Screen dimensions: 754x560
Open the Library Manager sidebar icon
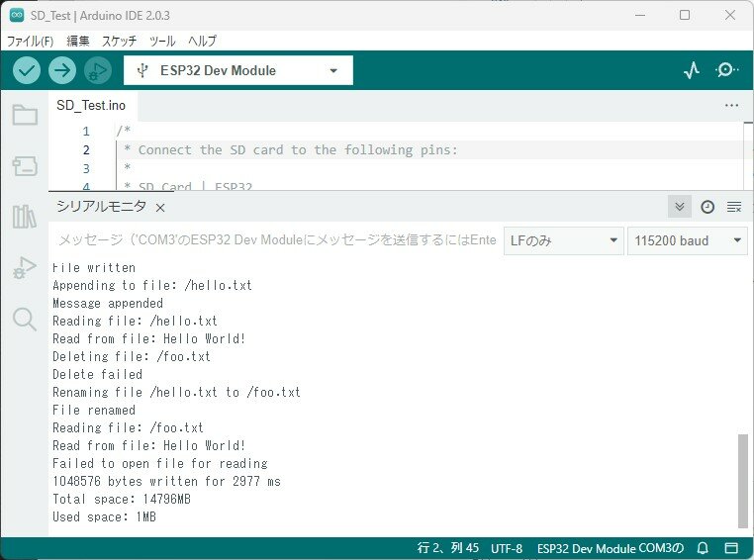[x=25, y=217]
